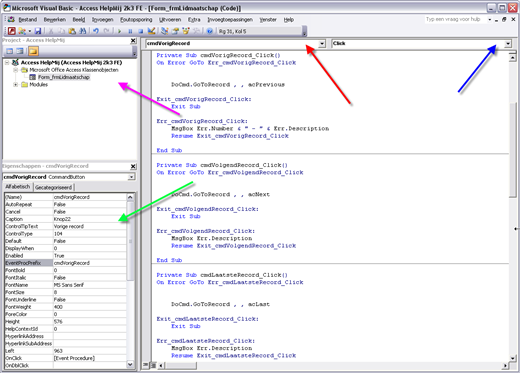
Task: Click the (Name) property value field
Action: [x=90, y=197]
